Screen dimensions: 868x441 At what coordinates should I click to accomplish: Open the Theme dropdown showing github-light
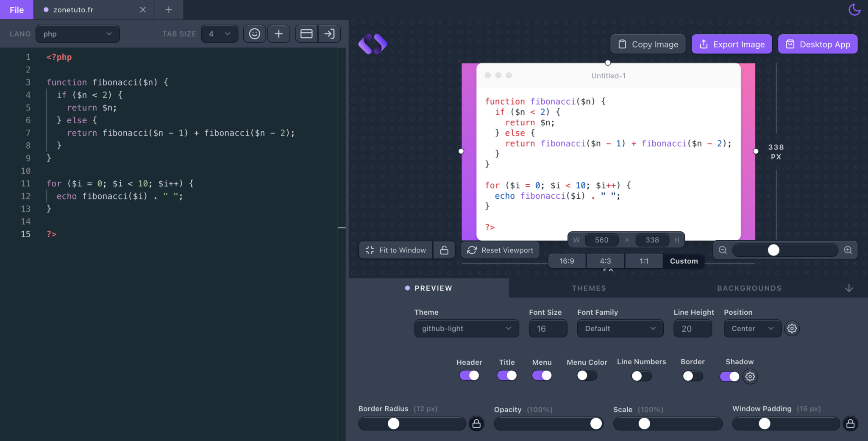[466, 328]
